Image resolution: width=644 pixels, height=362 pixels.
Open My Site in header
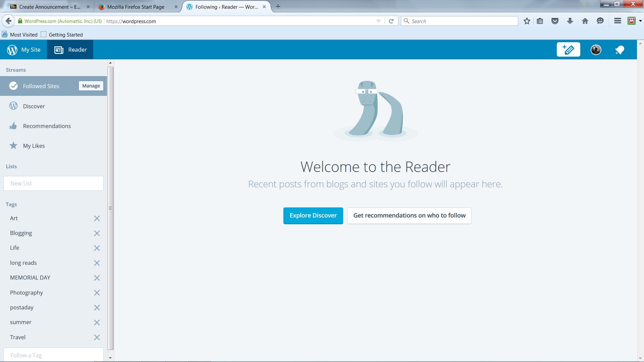(x=24, y=50)
